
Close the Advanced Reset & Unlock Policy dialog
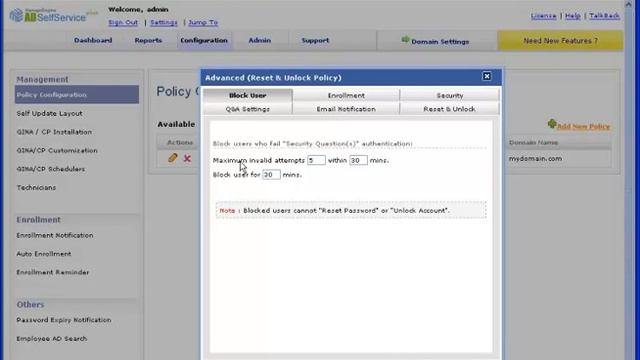487,76
